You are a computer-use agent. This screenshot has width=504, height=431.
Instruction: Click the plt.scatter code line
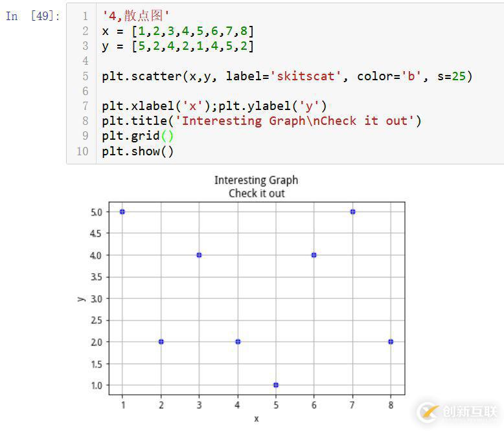[x=287, y=76]
